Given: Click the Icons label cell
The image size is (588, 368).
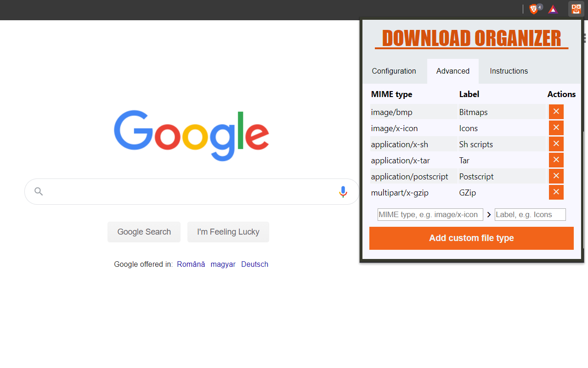Looking at the screenshot, I should point(502,128).
